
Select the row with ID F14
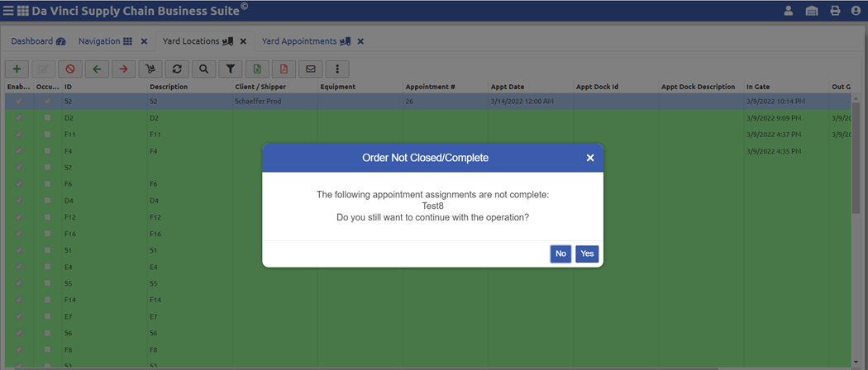tap(428, 301)
